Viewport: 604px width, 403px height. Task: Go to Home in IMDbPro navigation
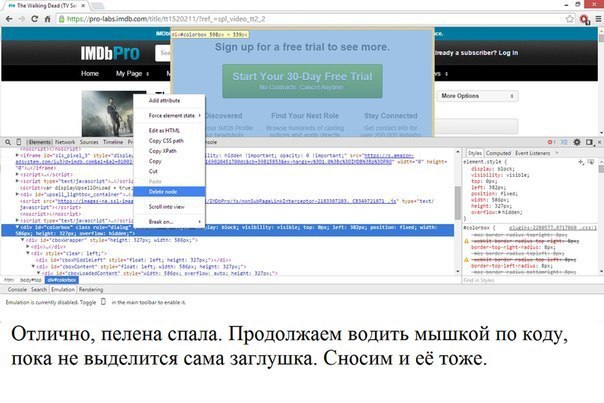tap(90, 74)
